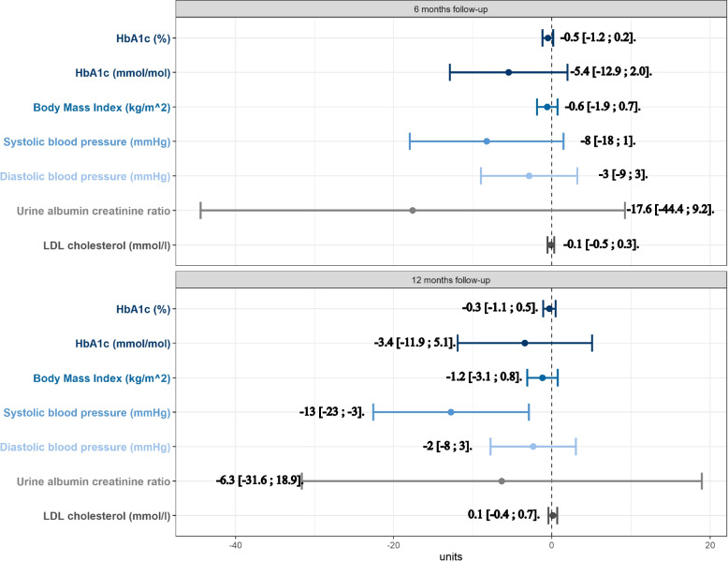Click the urine albumin creatinine ratio dot at 12 months
This screenshot has height=561, width=728.
(x=502, y=481)
